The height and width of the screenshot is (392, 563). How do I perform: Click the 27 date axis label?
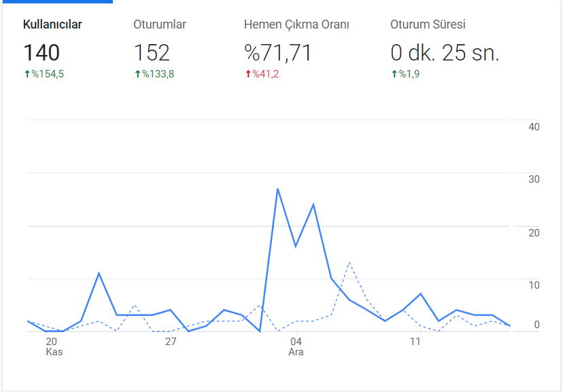tap(171, 342)
